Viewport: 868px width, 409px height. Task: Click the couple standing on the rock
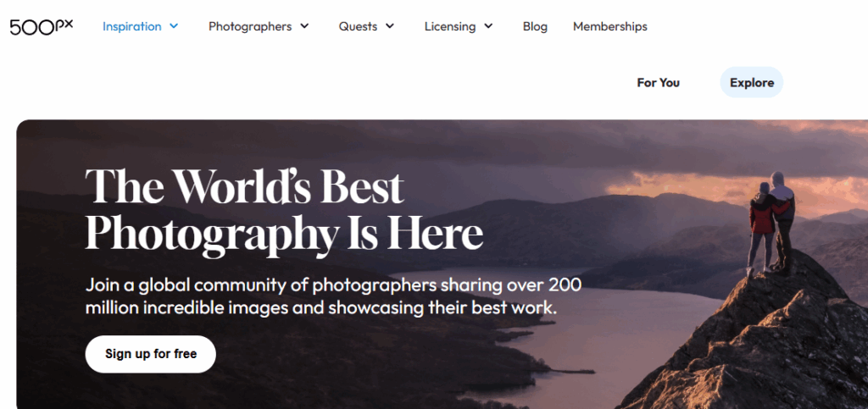pos(771,222)
